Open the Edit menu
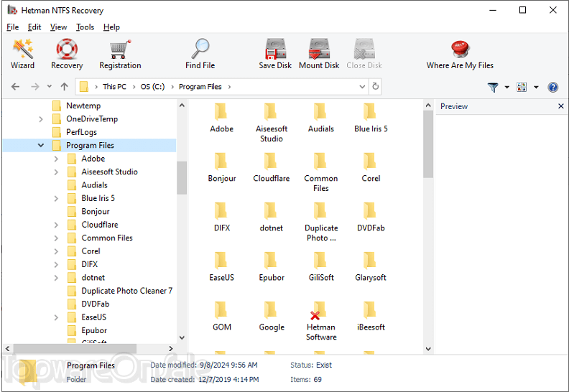This screenshot has width=569, height=392. click(x=34, y=27)
